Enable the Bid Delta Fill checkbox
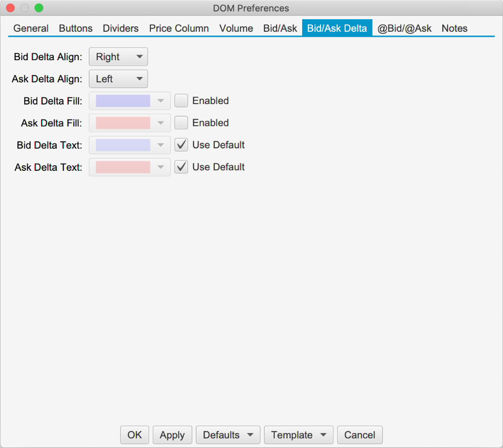Screen dimensions: 503x448 pos(181,101)
